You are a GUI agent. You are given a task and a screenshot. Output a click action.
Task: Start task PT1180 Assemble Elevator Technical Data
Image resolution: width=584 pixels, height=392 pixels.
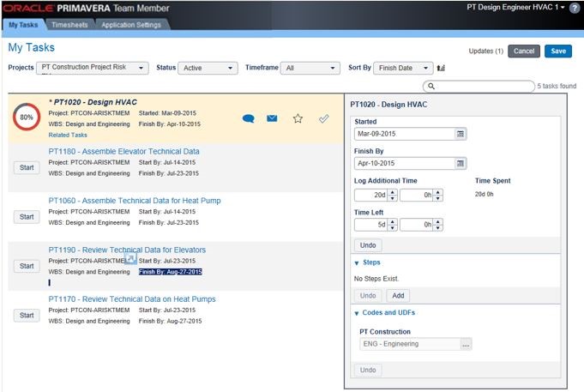click(27, 167)
